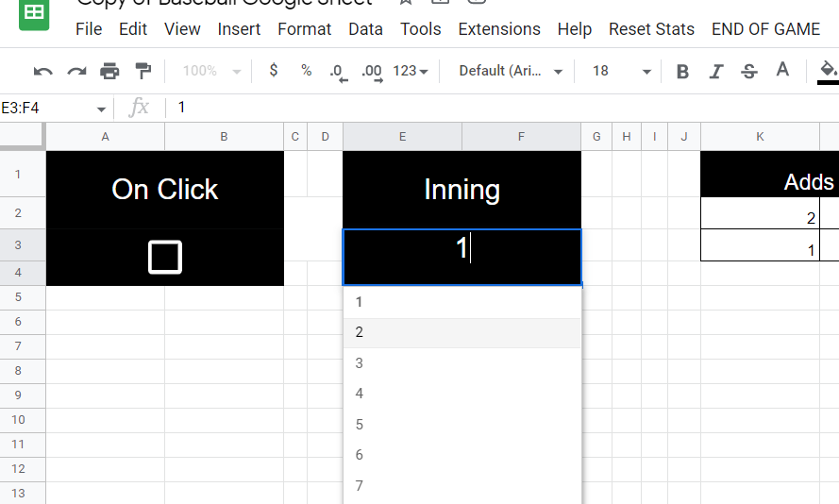Click the name box showing E3:F4
Screen dimensions: 839x504
47,109
